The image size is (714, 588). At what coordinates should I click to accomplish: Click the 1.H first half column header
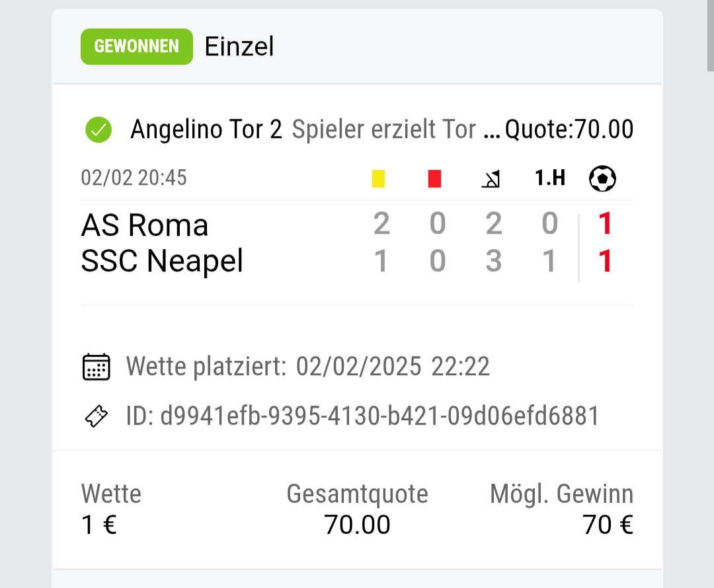click(549, 178)
